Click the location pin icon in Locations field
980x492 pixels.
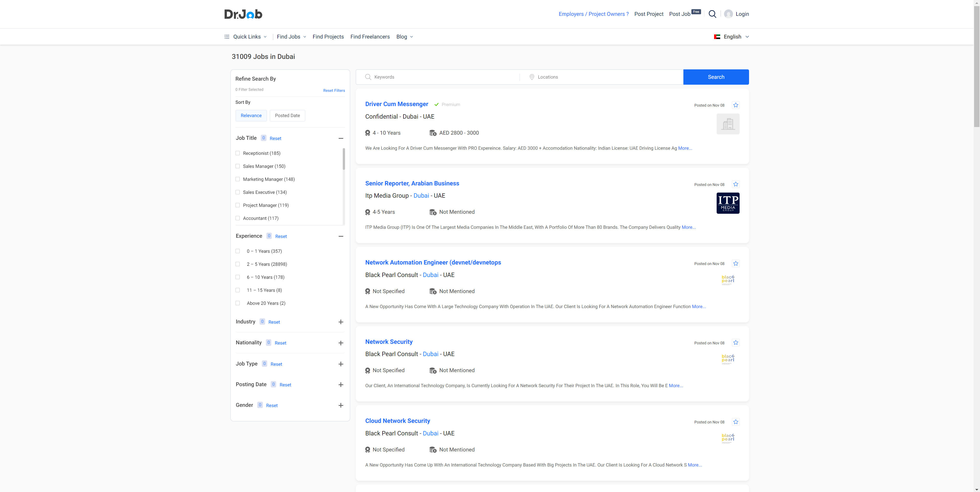(x=532, y=77)
